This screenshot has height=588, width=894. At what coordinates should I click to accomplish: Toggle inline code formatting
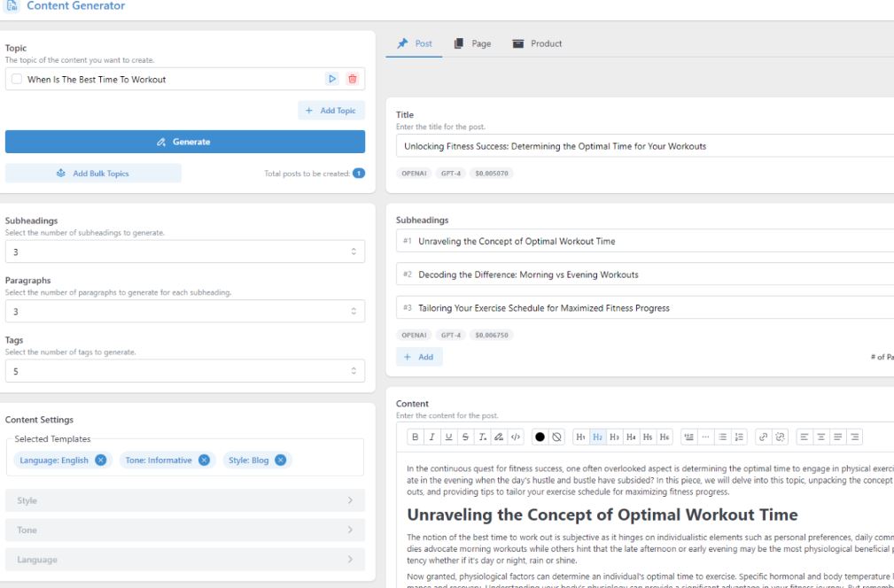click(x=516, y=437)
